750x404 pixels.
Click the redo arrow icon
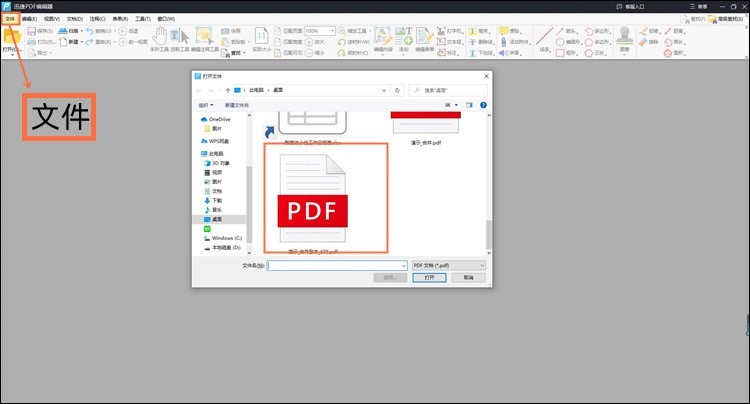89,42
